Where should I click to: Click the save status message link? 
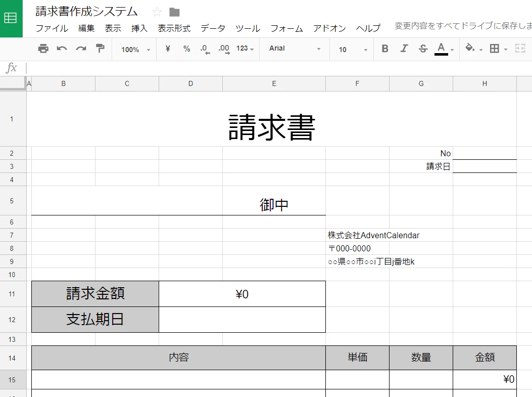click(x=463, y=26)
